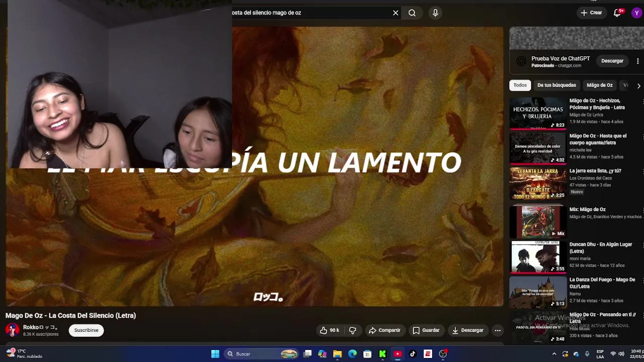Image resolution: width=644 pixels, height=362 pixels.
Task: Open Los Cronistas del Caos channel
Action: (591, 178)
